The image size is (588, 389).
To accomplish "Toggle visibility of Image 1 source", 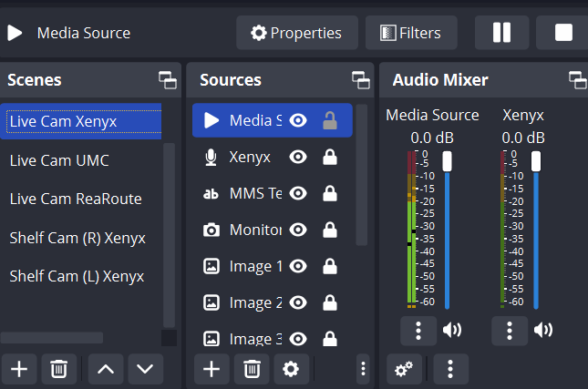I will click(x=298, y=267).
